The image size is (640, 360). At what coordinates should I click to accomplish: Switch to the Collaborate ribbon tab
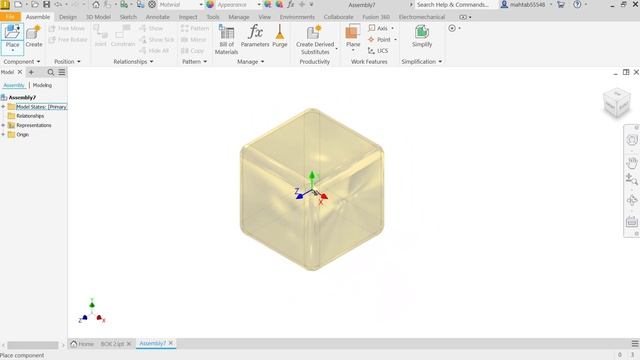[x=338, y=17]
